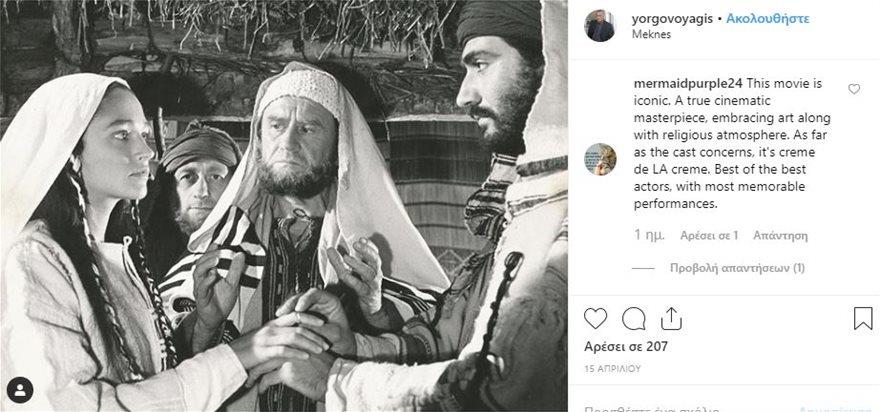Reply to the comment via Απάντηση

[x=779, y=236]
